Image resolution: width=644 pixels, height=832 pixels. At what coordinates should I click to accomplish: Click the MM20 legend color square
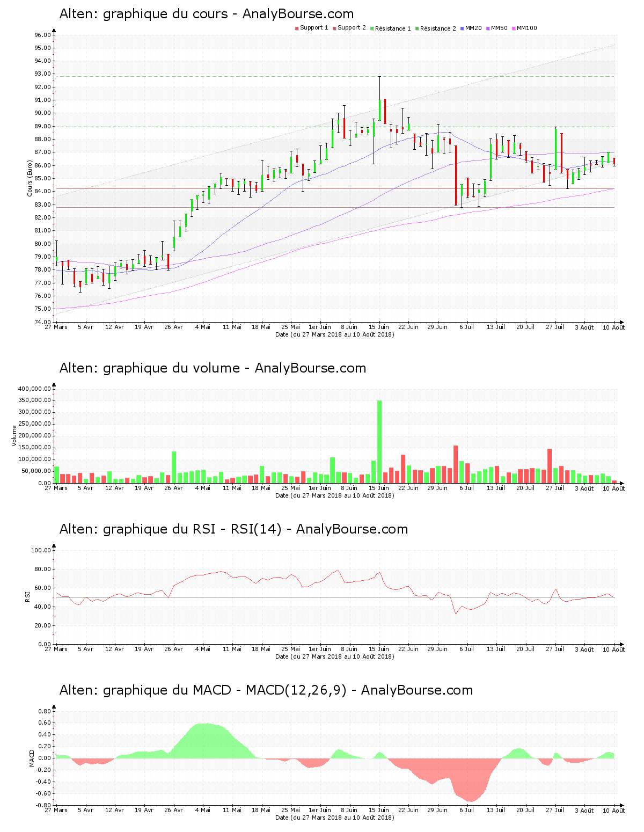click(x=462, y=28)
